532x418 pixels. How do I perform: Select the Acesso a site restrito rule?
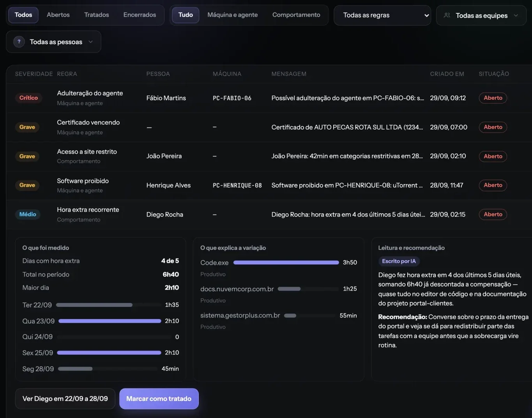[87, 152]
